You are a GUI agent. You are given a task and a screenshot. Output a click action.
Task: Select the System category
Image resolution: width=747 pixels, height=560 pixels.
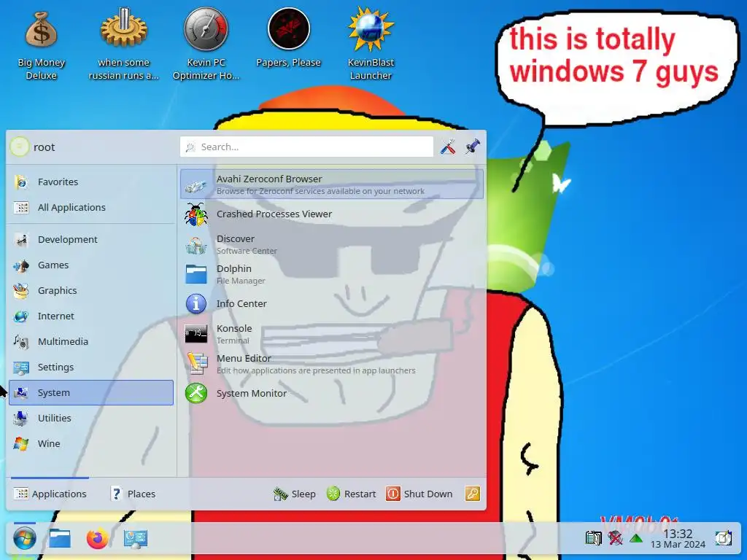(x=91, y=392)
